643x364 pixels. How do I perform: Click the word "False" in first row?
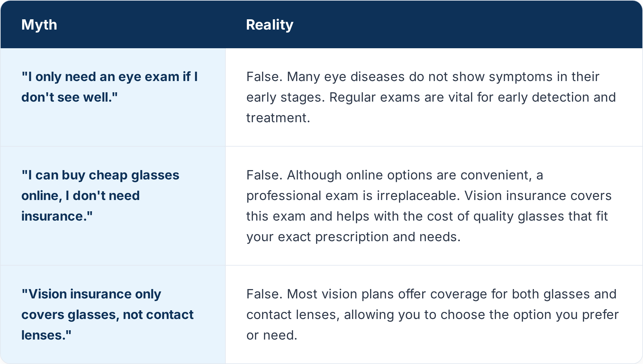coord(264,77)
